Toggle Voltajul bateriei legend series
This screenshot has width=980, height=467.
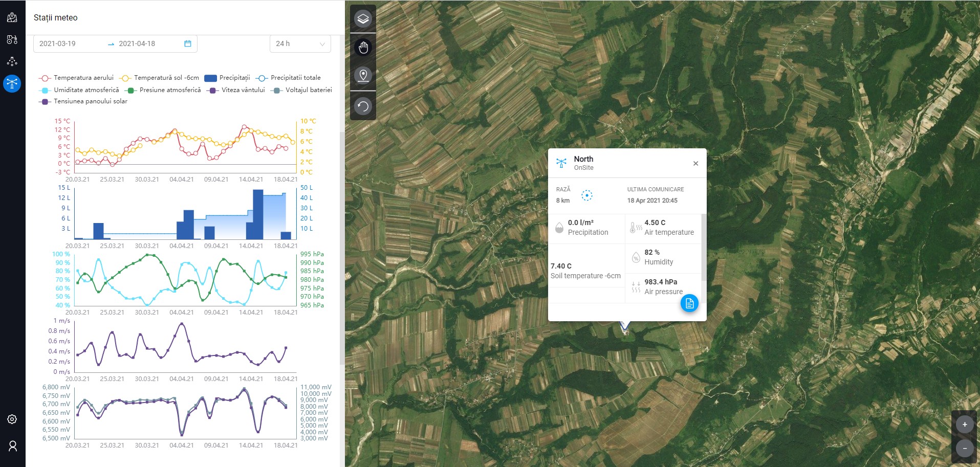(301, 90)
